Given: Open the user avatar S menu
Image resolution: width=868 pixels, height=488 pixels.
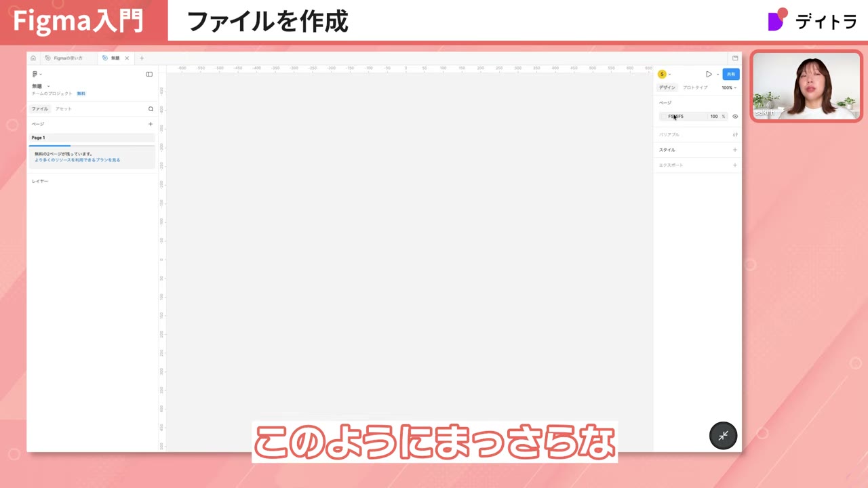Looking at the screenshot, I should click(x=662, y=74).
